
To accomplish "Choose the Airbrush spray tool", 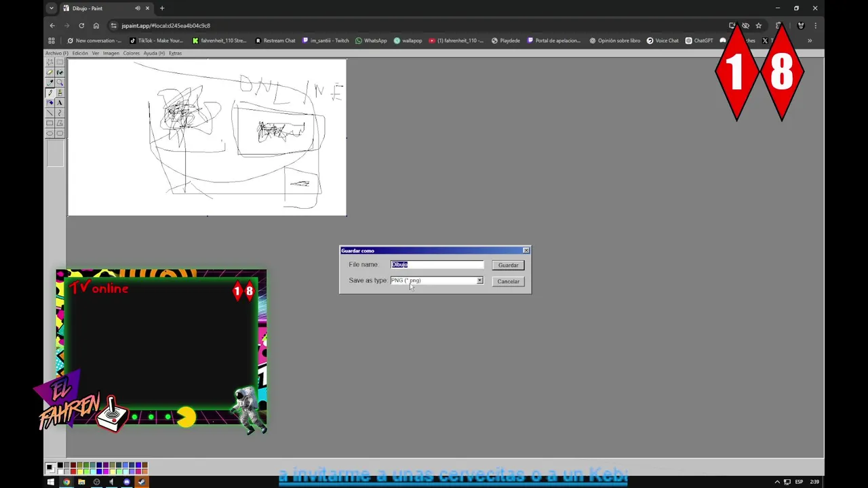I will 50,102.
